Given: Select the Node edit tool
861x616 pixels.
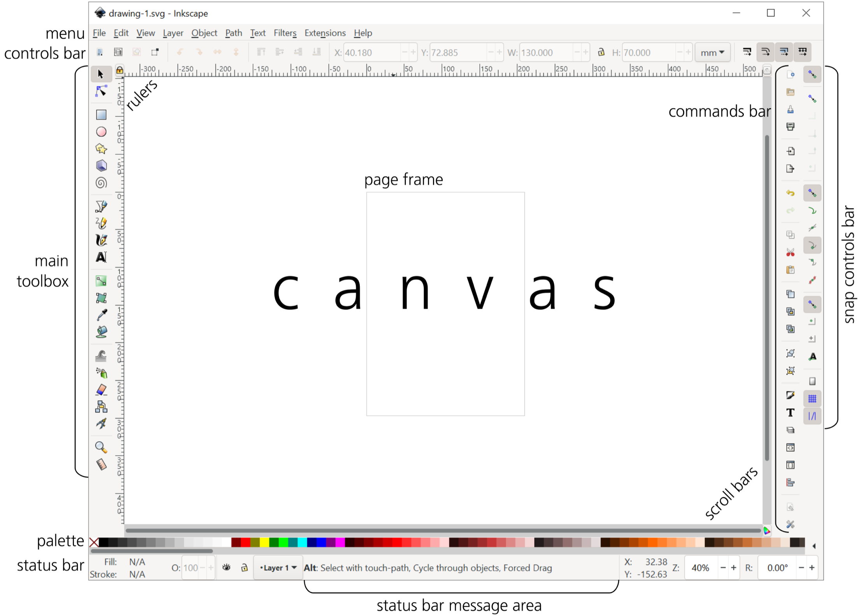Looking at the screenshot, I should click(x=101, y=91).
